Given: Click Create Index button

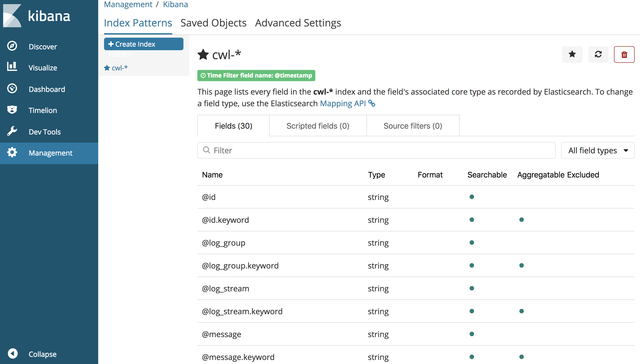Looking at the screenshot, I should (143, 44).
